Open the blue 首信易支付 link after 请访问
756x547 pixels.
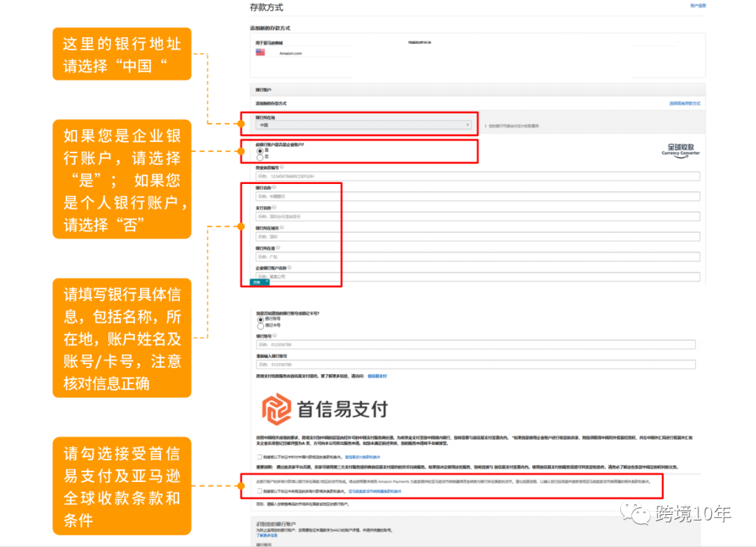coord(377,376)
